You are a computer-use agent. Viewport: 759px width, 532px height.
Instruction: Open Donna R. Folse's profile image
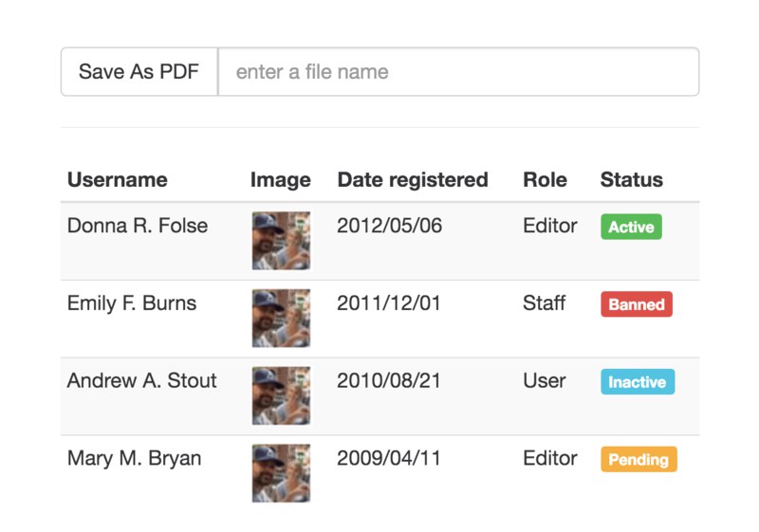click(x=281, y=241)
